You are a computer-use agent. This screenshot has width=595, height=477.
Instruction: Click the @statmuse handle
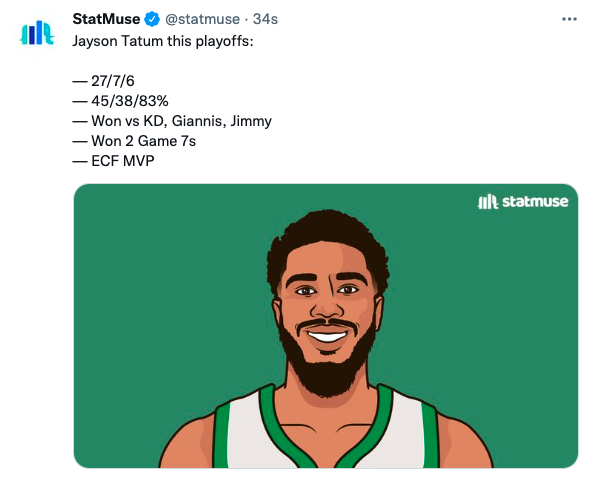202,19
